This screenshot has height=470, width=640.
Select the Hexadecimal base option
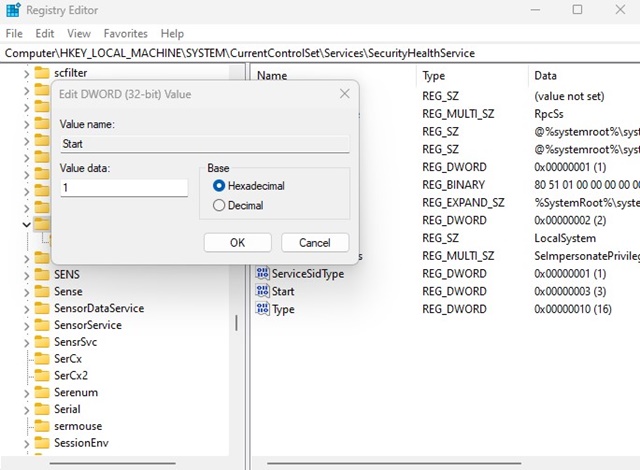[219, 186]
